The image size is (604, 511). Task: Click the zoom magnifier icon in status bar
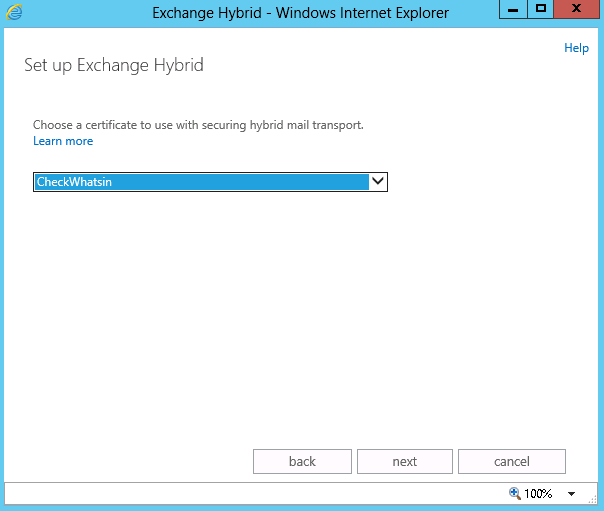(x=515, y=493)
